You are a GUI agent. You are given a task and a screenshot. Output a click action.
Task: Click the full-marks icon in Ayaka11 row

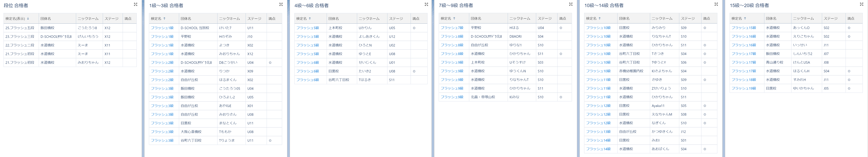tap(705, 106)
